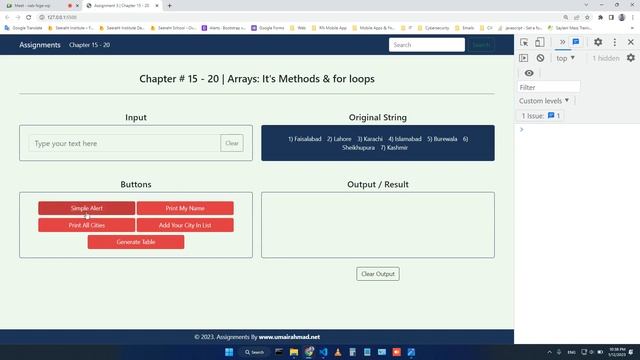Open the taskbar Search box
Viewport: 640px width, 360px height.
pyautogui.click(x=254, y=352)
